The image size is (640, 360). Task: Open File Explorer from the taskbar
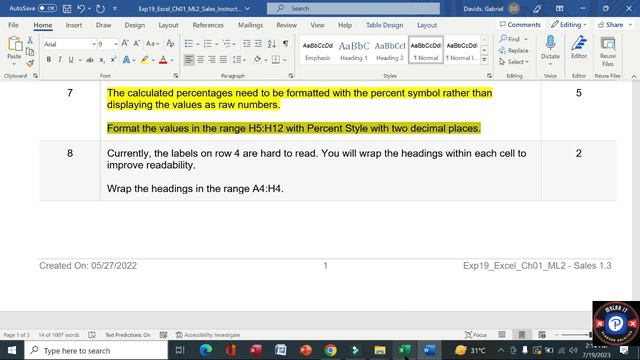(380, 350)
